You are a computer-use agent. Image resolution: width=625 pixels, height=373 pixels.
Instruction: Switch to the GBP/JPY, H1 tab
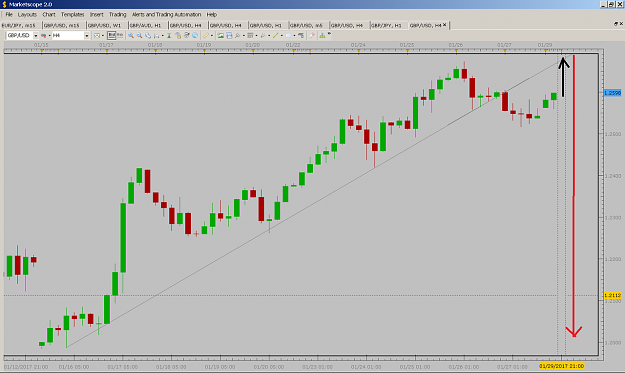386,25
